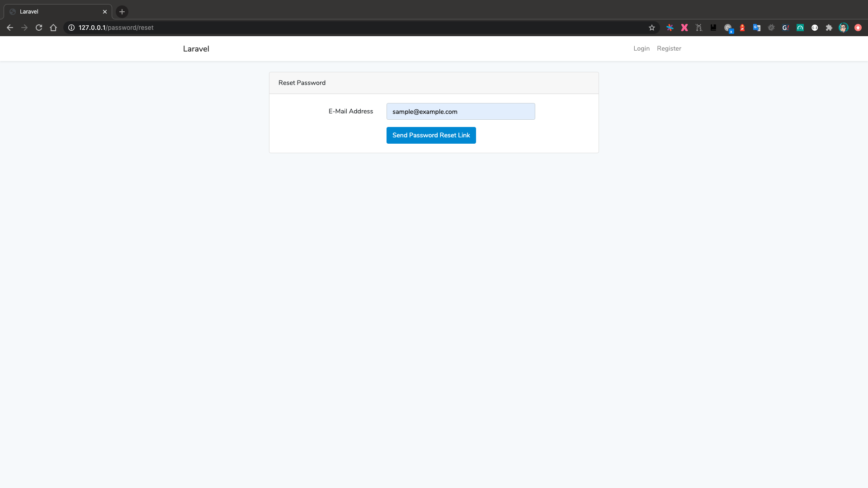Open the G! extension
This screenshot has width=868, height=488.
coord(785,28)
